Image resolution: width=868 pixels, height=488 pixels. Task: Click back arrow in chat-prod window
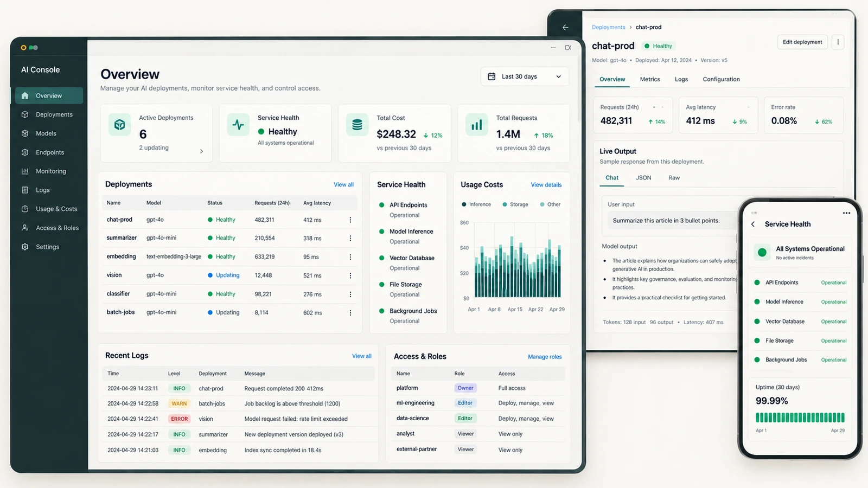click(x=565, y=27)
